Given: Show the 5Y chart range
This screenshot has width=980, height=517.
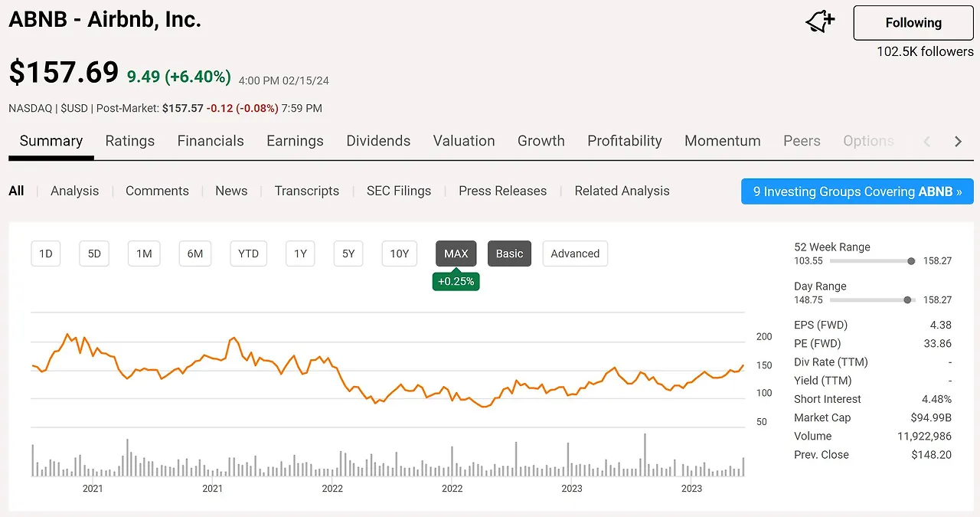Looking at the screenshot, I should (x=348, y=254).
